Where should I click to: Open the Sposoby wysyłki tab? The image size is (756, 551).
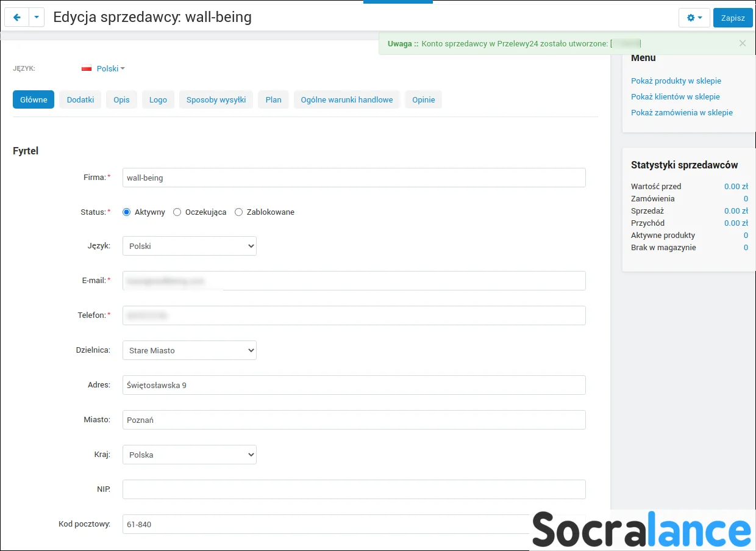tap(216, 99)
